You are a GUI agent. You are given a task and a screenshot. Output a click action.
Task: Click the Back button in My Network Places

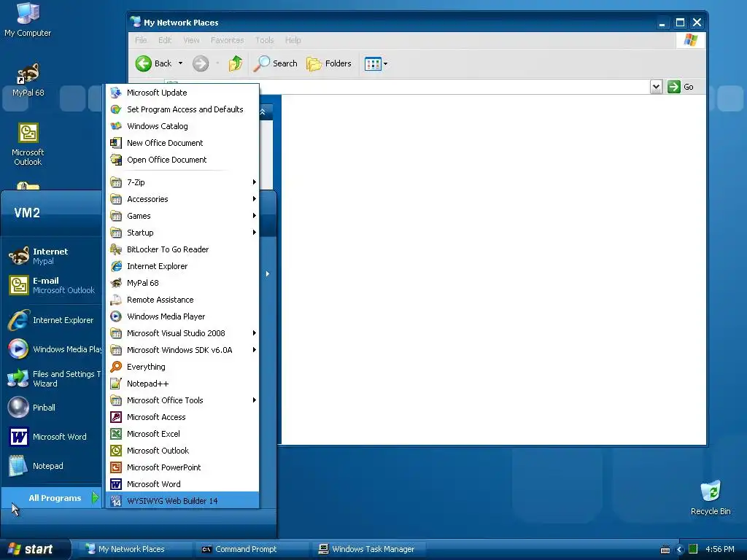(153, 63)
